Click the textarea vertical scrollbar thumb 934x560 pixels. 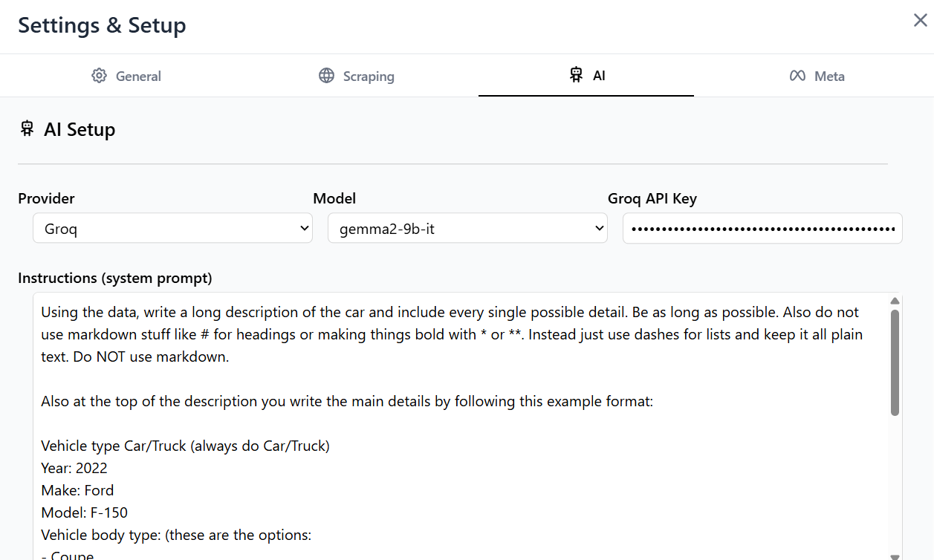pos(895,362)
